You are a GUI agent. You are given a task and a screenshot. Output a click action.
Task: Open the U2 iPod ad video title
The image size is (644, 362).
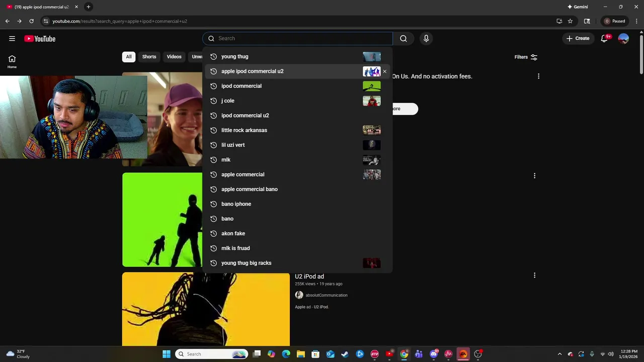[309, 277]
